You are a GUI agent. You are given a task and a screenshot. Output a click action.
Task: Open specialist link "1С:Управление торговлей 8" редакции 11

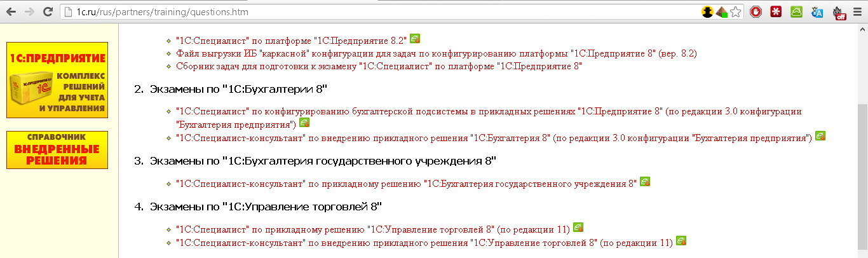click(373, 229)
